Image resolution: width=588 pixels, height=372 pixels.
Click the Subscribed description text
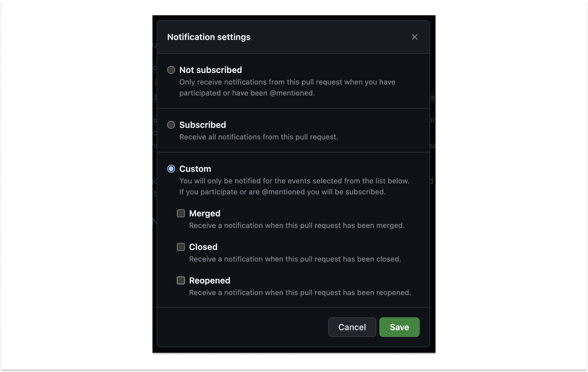[x=259, y=137]
